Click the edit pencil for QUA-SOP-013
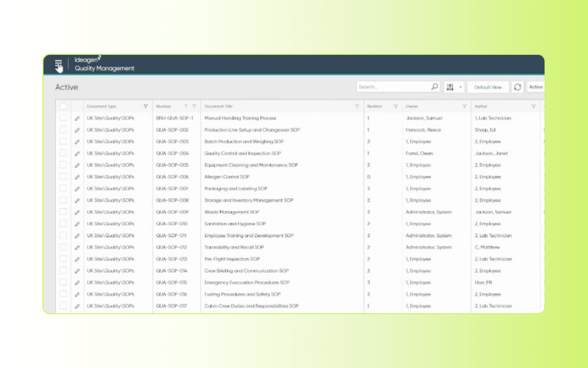 (x=77, y=259)
